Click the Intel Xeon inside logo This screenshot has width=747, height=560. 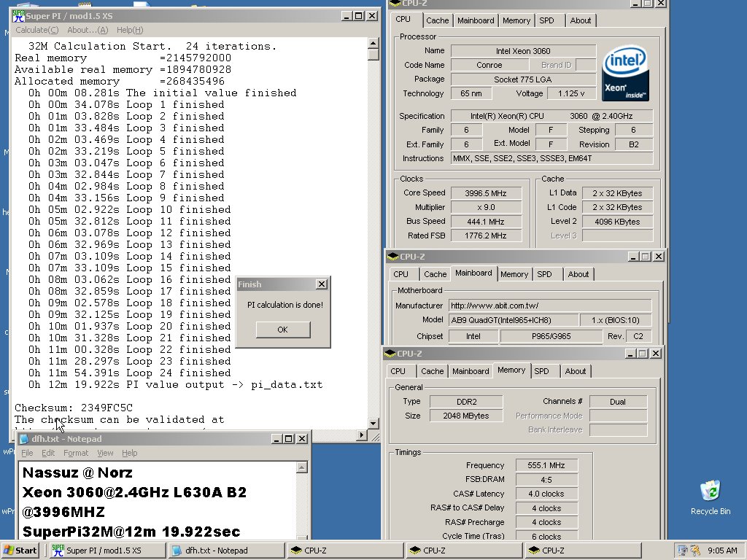point(625,73)
